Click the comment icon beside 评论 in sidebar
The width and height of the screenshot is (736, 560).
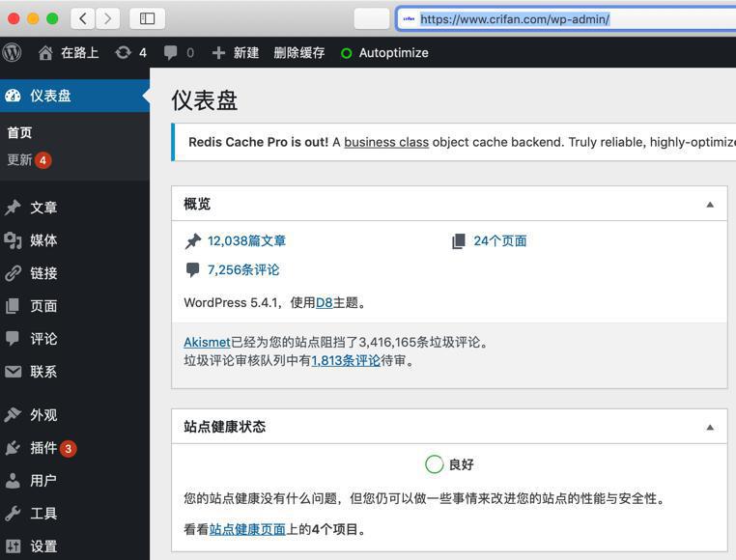[x=13, y=339]
